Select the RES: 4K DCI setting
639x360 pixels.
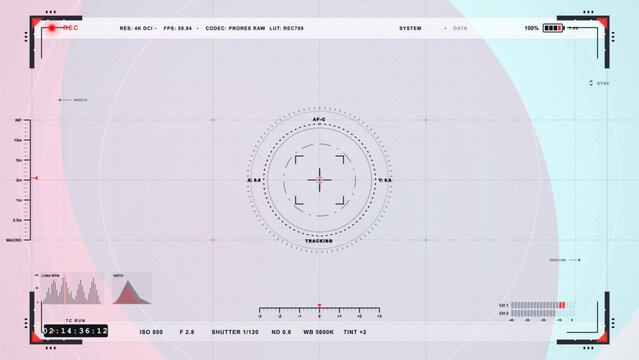tap(136, 28)
